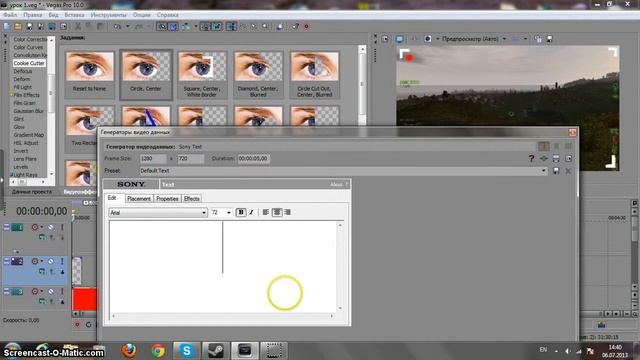Toggle solo exclamation on track 3
This screenshot has width=640, height=360.
coord(62,291)
